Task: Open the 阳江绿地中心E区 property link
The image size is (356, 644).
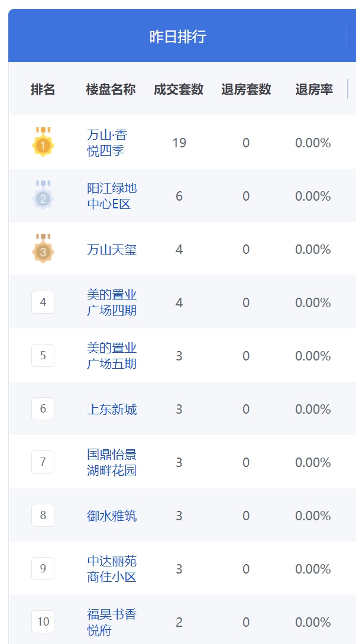Action: click(112, 196)
